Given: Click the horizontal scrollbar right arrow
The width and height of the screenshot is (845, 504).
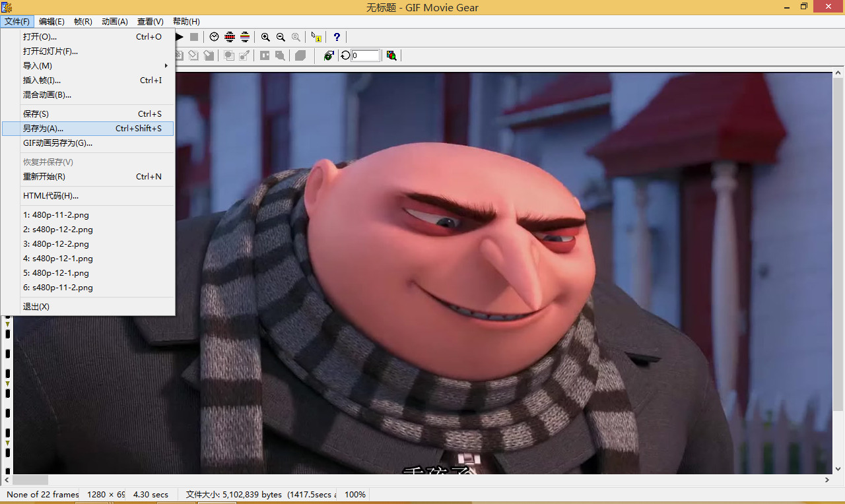Looking at the screenshot, I should point(827,480).
